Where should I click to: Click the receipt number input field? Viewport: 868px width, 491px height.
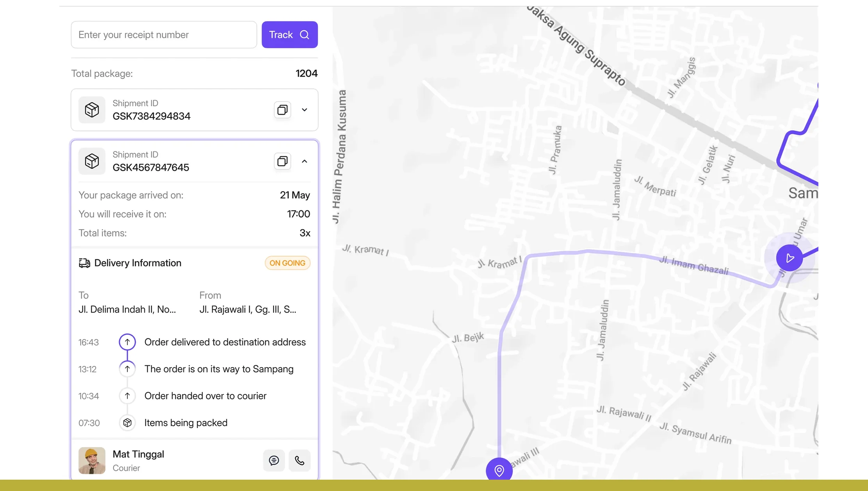(164, 34)
